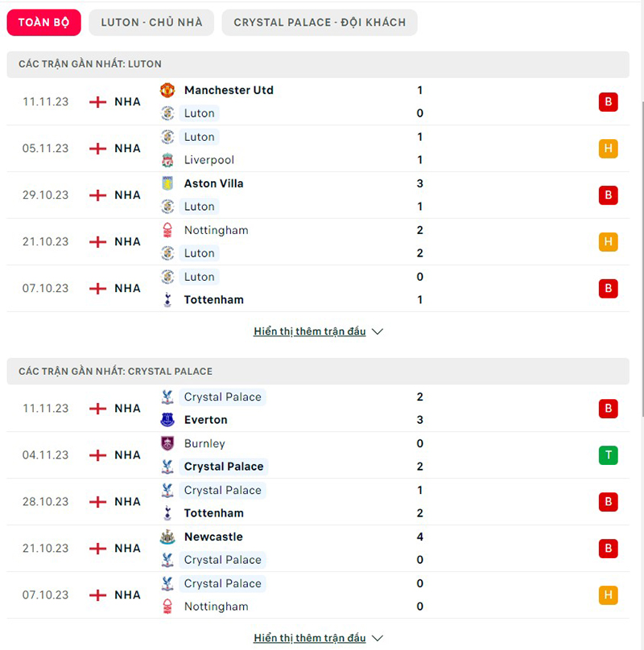
Task: Select the Burnley team logo
Action: point(167,443)
